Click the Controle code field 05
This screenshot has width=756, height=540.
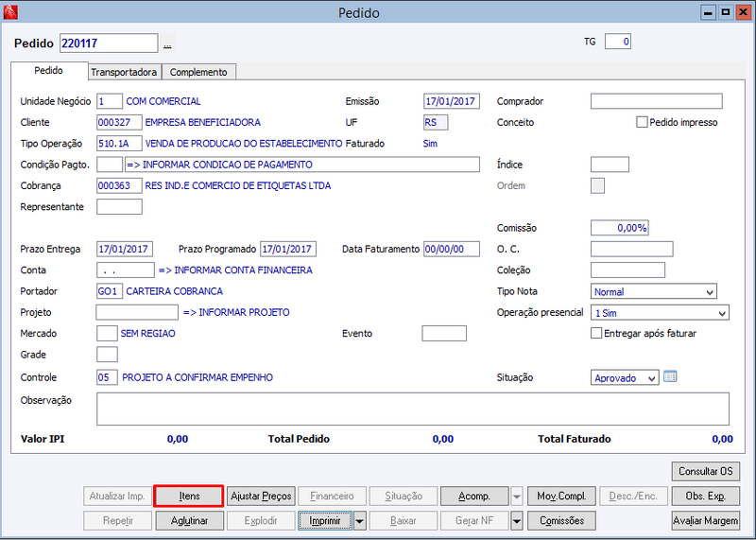pos(107,377)
